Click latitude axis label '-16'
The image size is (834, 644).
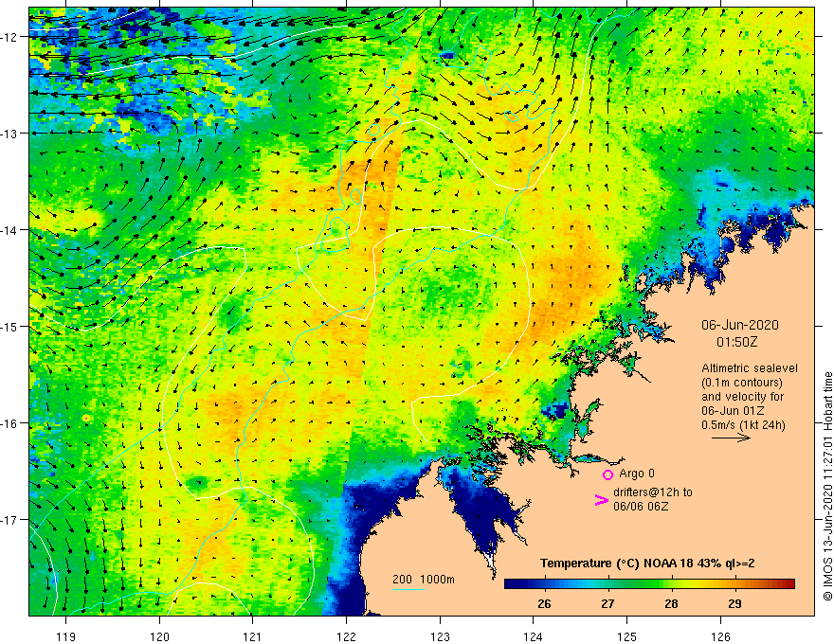[9, 423]
